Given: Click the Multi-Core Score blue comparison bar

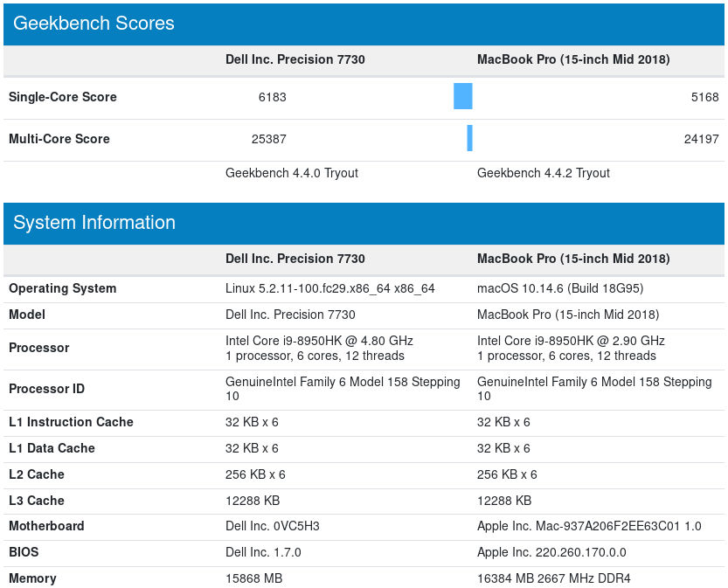Looking at the screenshot, I should coord(469,138).
